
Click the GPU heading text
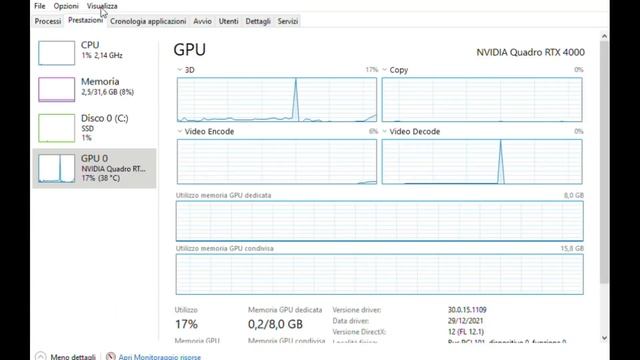[190, 49]
